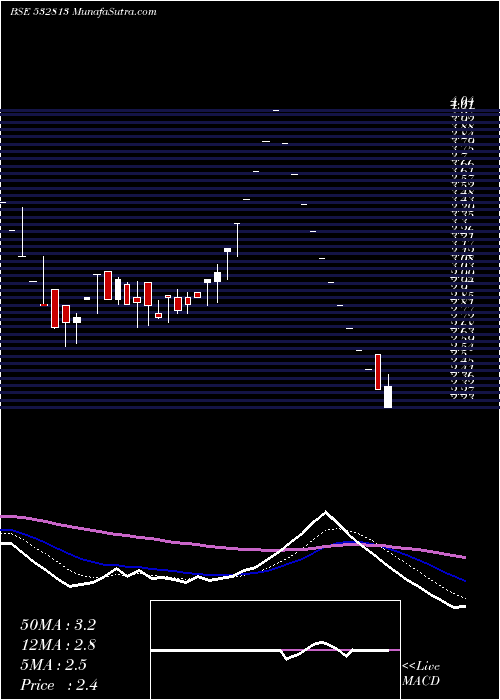Select the 12MA : 2.8 reading
Viewport: 500px width, 700px height.
tap(58, 645)
